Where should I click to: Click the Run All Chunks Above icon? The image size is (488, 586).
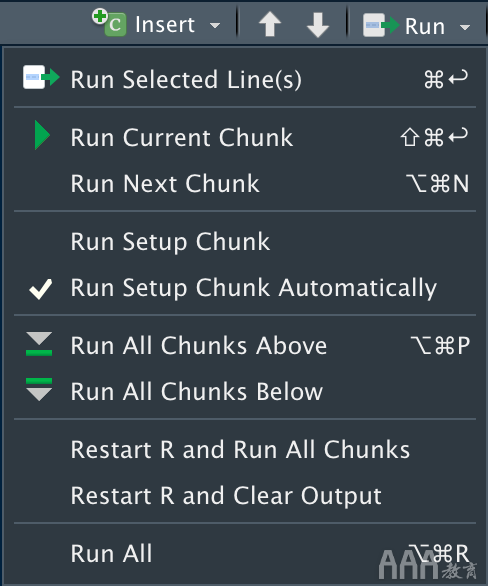39,343
